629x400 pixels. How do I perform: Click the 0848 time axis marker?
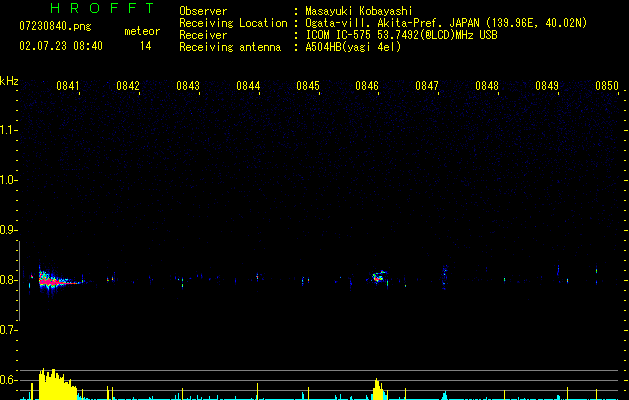click(487, 86)
